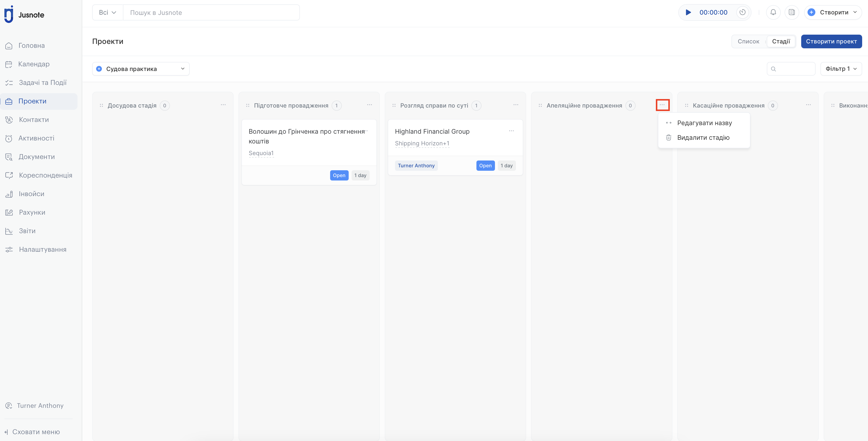
Task: Choose Редагувати назву from the menu
Action: [704, 123]
